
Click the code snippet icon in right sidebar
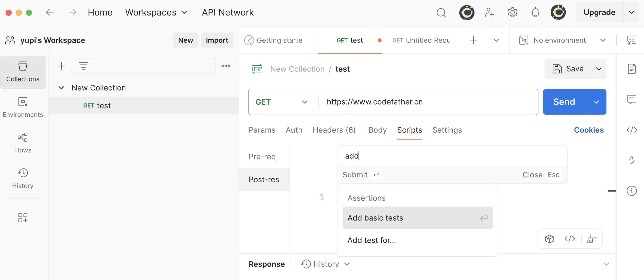(632, 130)
